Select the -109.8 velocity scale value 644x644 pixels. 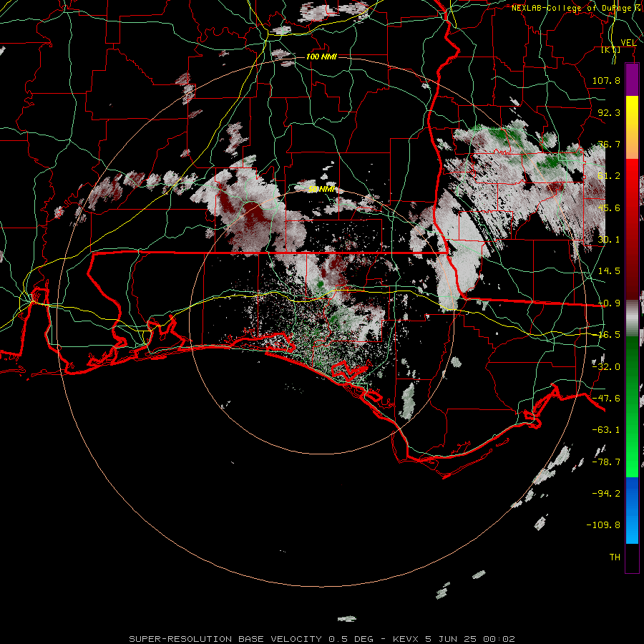click(603, 525)
